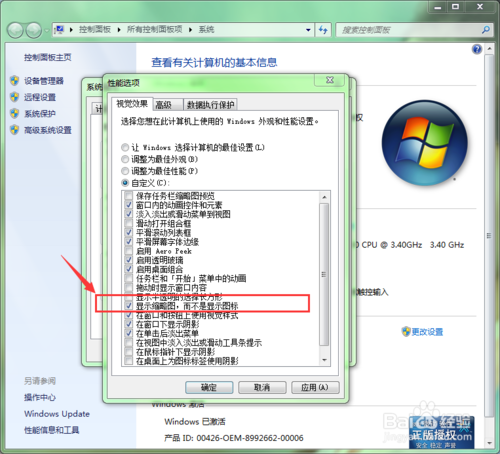
Task: Expand breadcrumb arrow after 控制面板
Action: (x=119, y=30)
